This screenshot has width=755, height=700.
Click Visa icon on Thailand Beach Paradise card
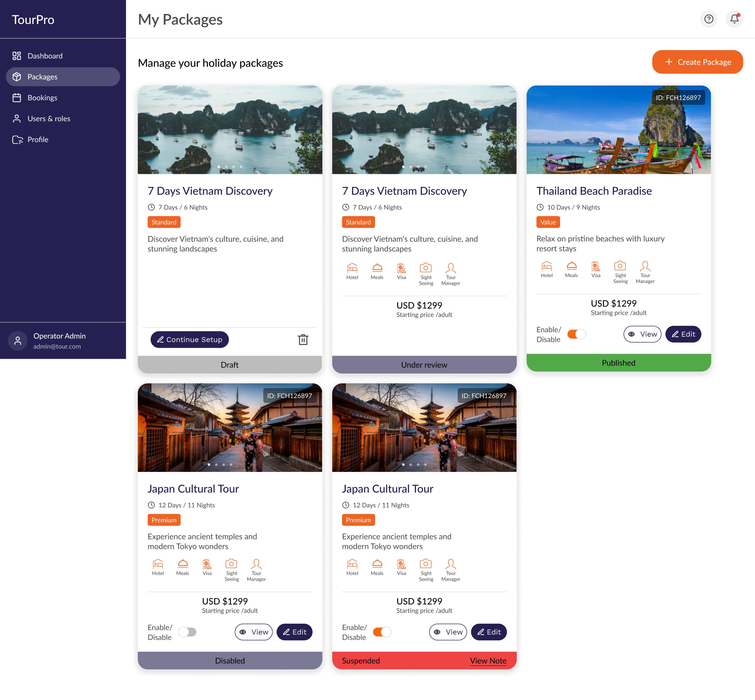tap(596, 266)
